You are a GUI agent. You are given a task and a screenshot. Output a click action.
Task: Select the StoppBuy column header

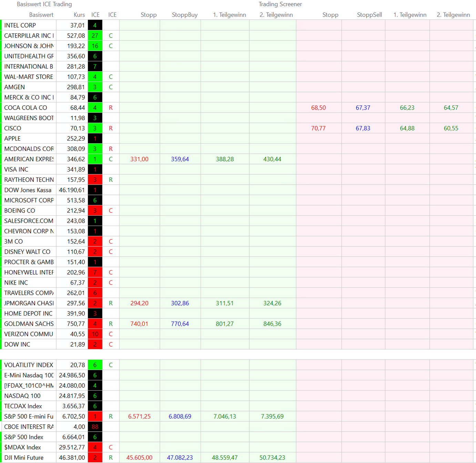184,15
